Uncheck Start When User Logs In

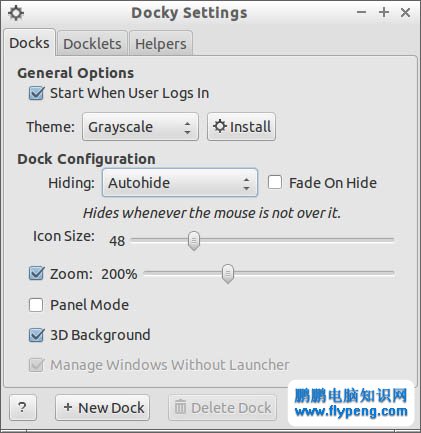[36, 93]
